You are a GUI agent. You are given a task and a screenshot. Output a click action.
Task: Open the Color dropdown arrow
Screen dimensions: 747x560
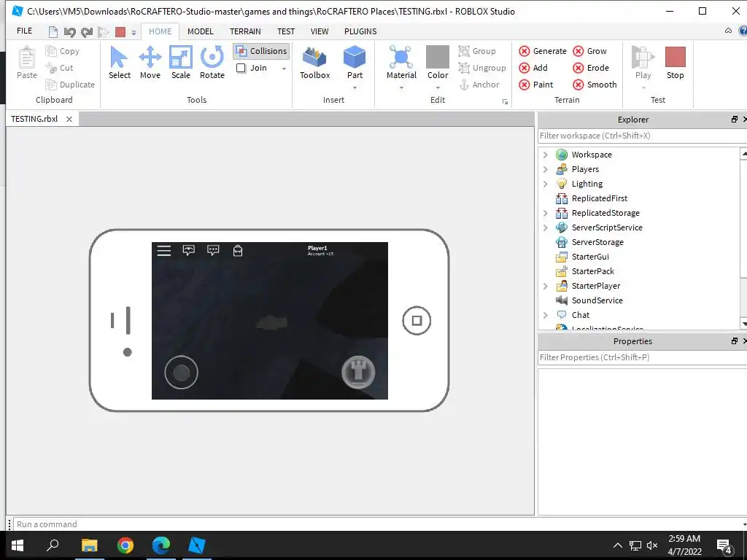click(x=438, y=87)
